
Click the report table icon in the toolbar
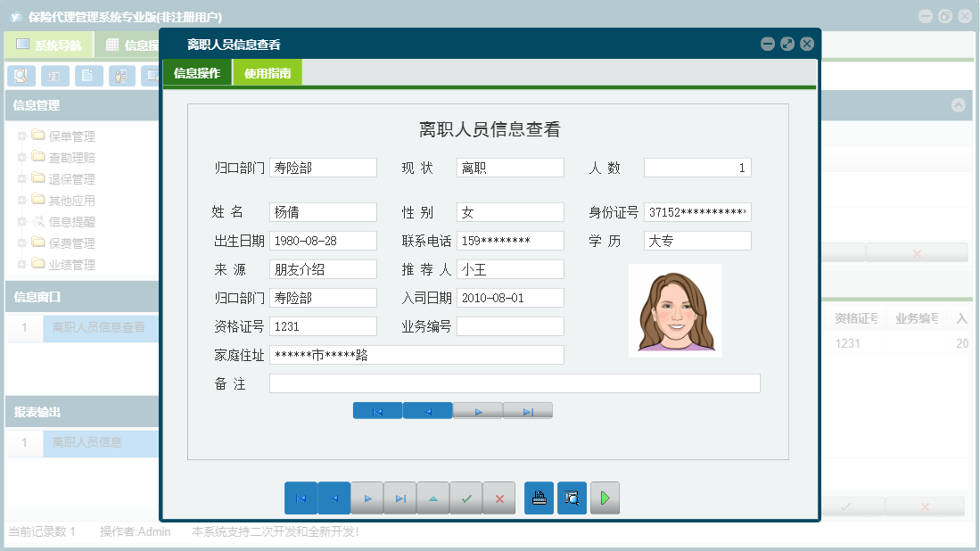pyautogui.click(x=55, y=76)
